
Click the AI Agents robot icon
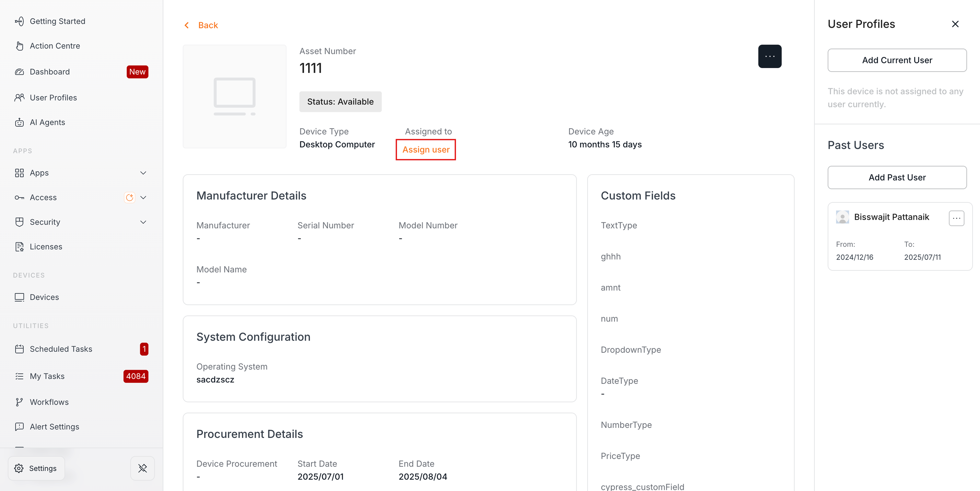(19, 122)
